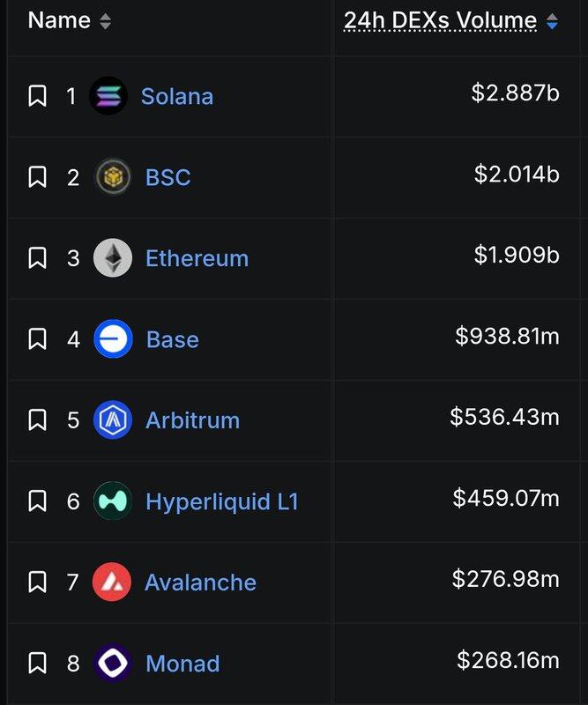Sort by 24h DEXs Volume arrows
Screen dimensions: 588x705
coord(552,21)
